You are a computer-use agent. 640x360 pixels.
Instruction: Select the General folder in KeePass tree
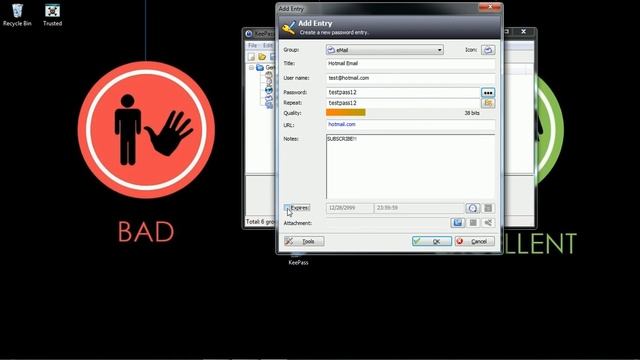266,67
